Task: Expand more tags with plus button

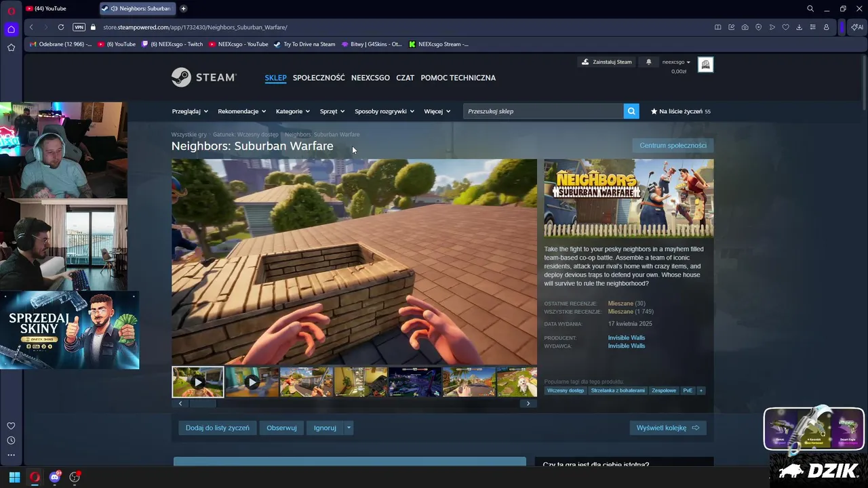Action: pyautogui.click(x=701, y=390)
